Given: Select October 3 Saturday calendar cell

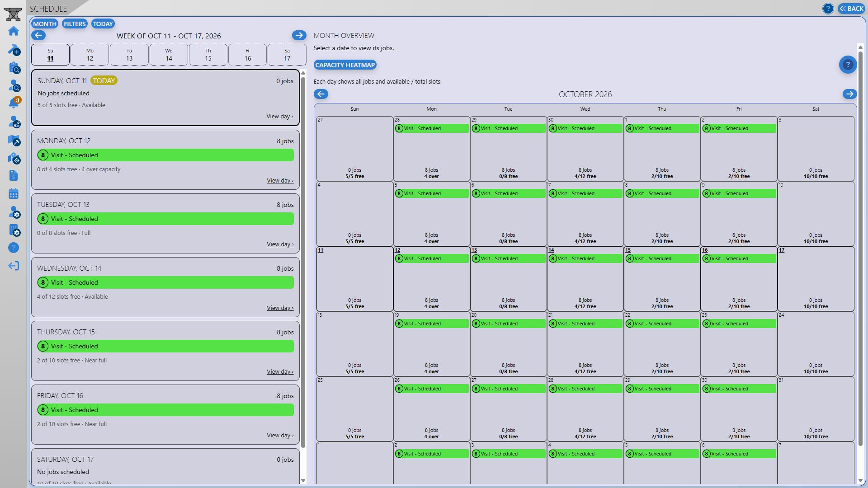Looking at the screenshot, I should pyautogui.click(x=816, y=148).
